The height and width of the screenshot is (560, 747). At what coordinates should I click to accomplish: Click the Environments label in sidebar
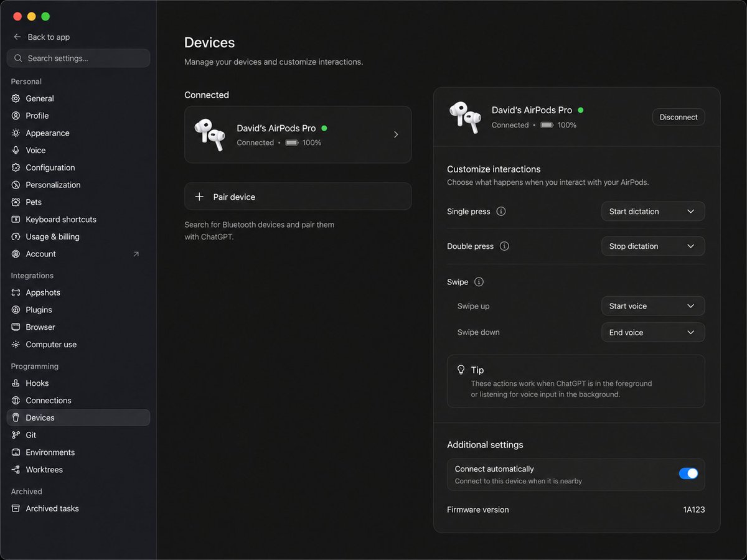50,452
